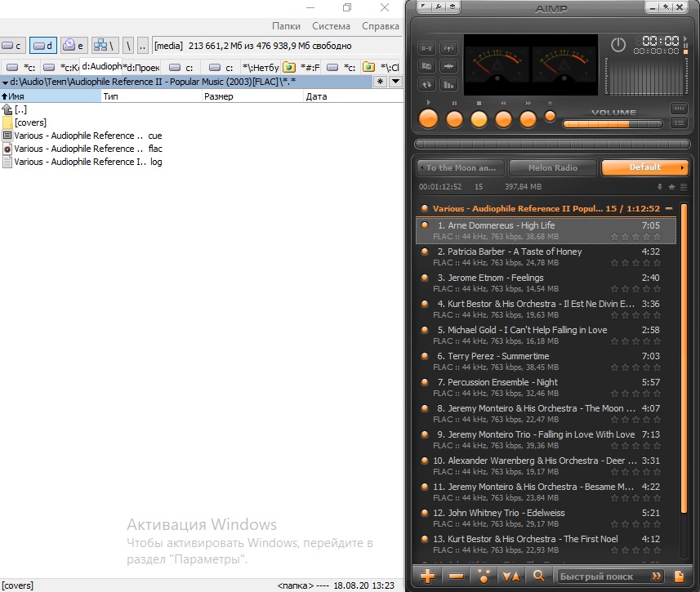Image resolution: width=700 pixels, height=592 pixels.
Task: Start playback with AIMP play button
Action: [429, 119]
